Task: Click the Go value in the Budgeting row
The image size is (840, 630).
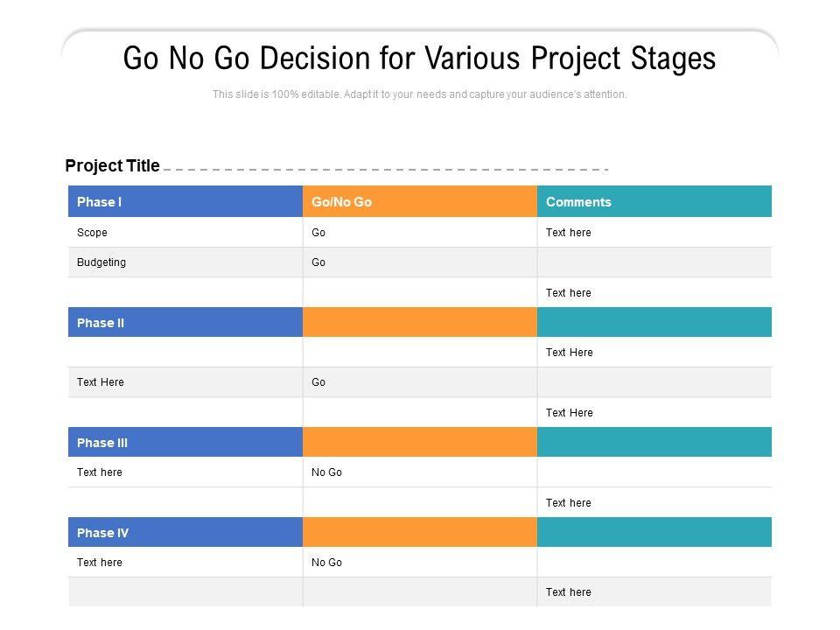Action: [x=318, y=262]
